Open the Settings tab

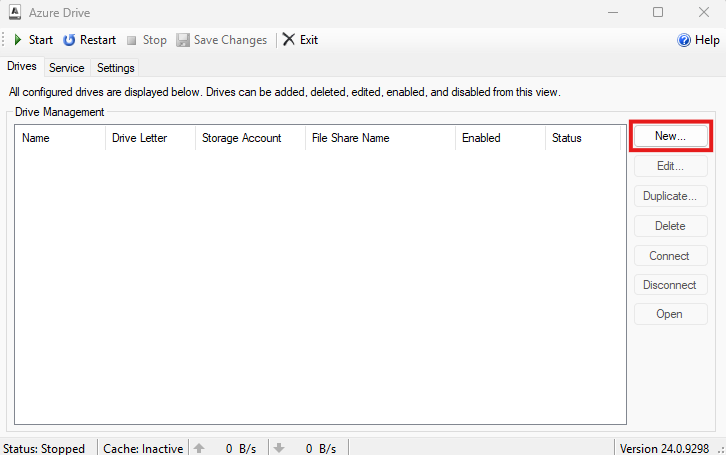[x=116, y=68]
